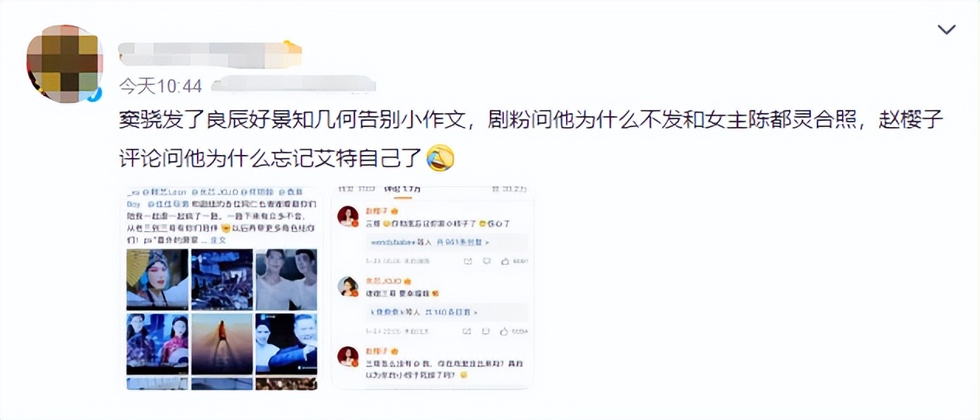Open the poster's pixelated profile avatar

(65, 64)
